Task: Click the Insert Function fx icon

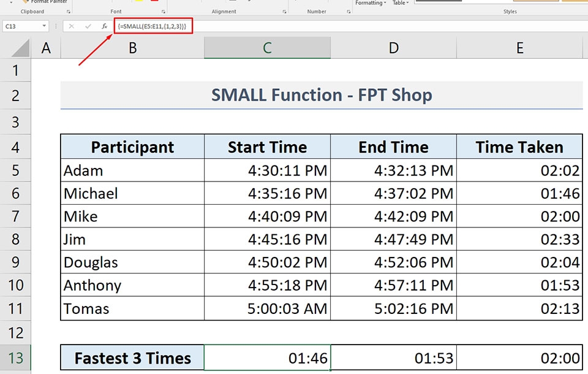Action: pyautogui.click(x=104, y=26)
